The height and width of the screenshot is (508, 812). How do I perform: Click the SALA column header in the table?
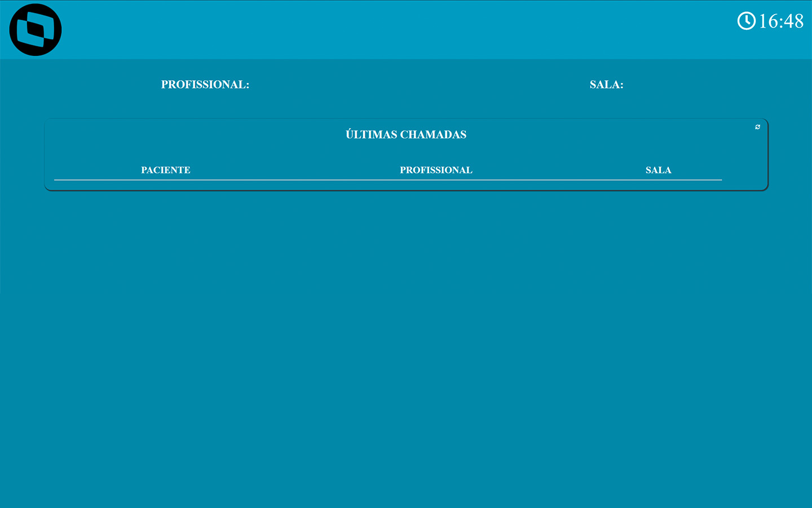coord(658,170)
